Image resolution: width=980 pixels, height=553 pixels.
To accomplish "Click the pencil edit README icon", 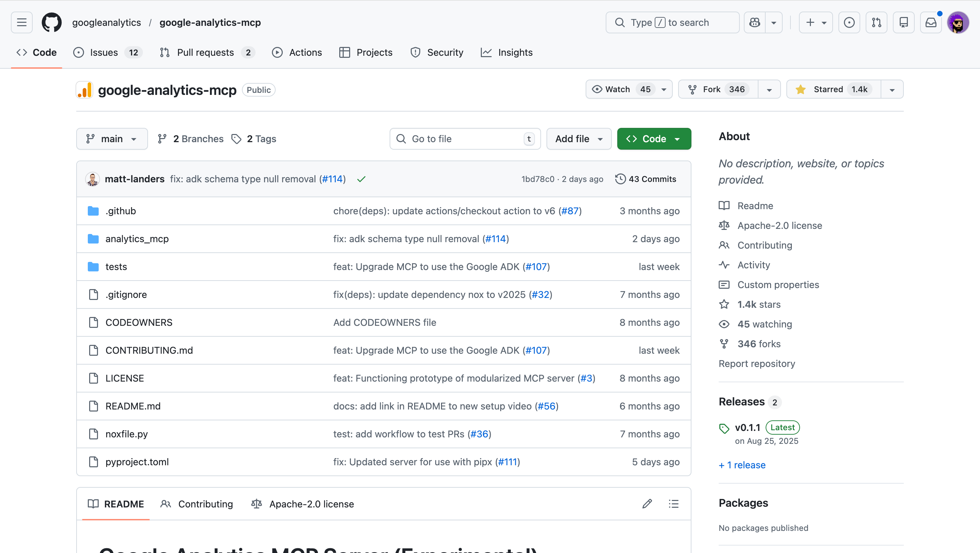I will (x=647, y=504).
